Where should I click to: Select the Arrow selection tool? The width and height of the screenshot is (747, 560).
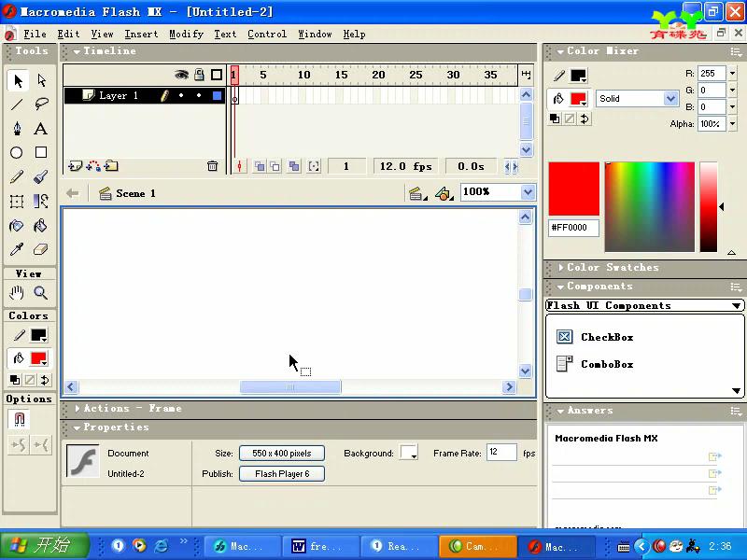click(18, 80)
